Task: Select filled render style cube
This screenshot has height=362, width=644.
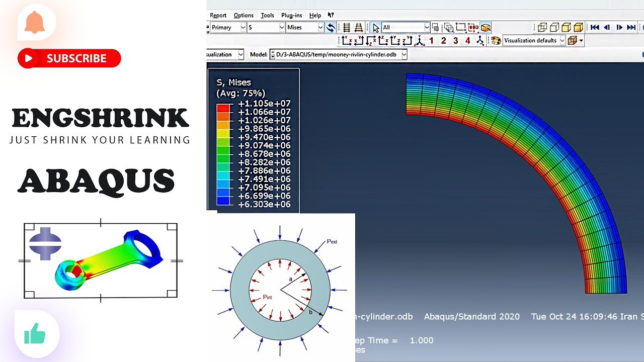Action: pyautogui.click(x=567, y=27)
